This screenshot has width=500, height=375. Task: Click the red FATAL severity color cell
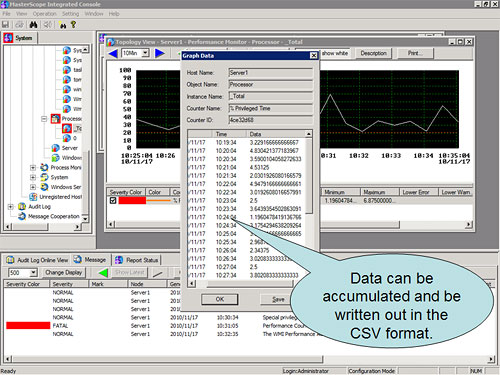click(x=28, y=326)
